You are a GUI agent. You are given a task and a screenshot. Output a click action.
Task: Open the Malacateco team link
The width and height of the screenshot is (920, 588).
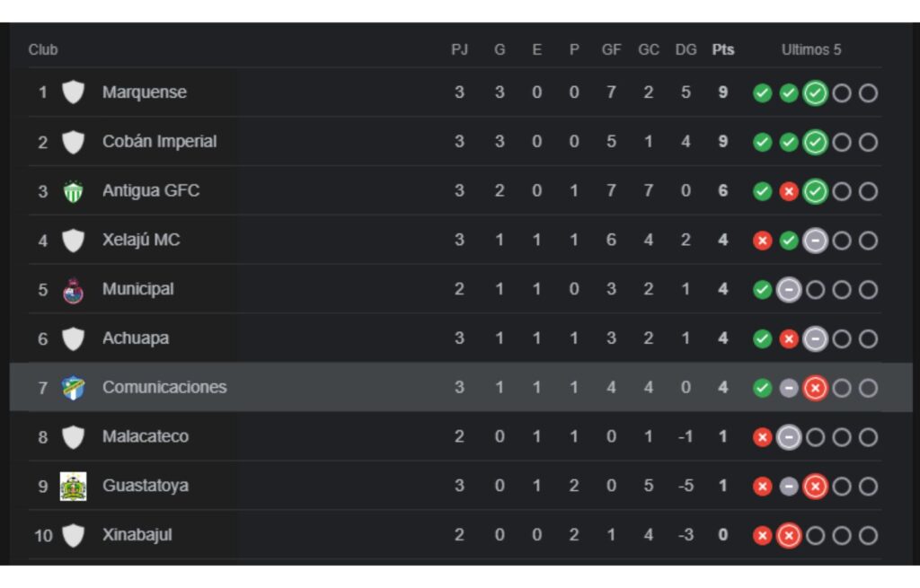pyautogui.click(x=145, y=437)
